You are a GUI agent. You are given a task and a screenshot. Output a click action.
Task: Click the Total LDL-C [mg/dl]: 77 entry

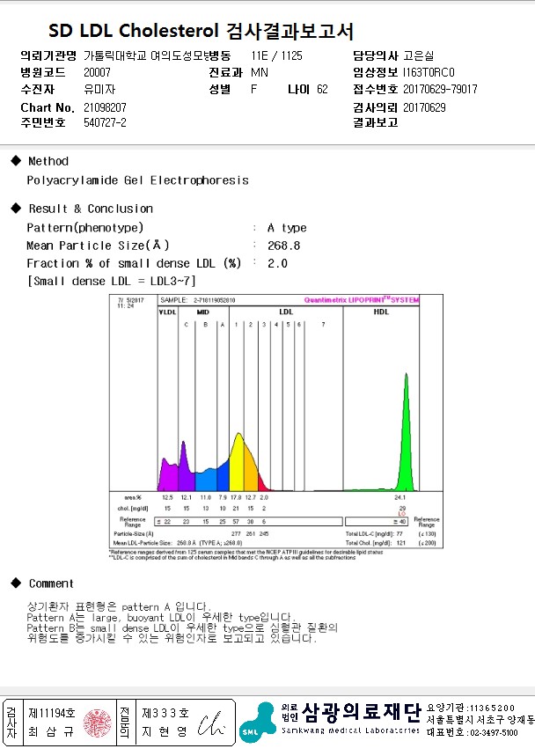click(374, 533)
